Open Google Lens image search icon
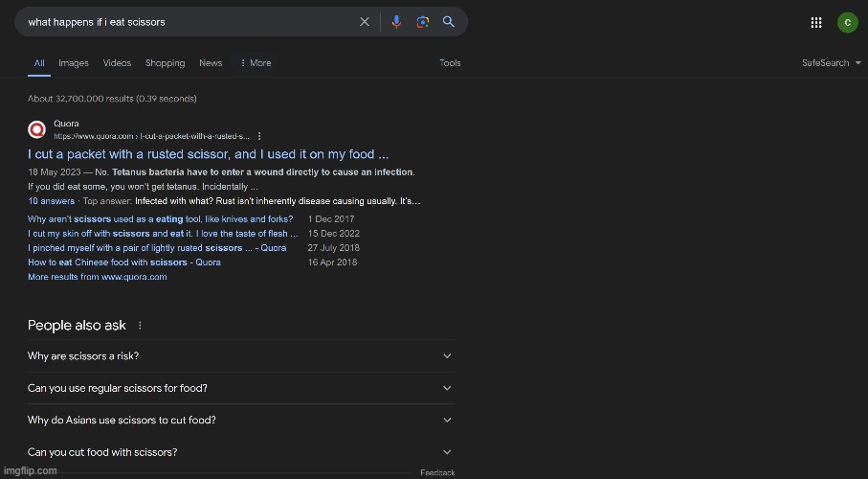This screenshot has height=479, width=868. coord(423,22)
